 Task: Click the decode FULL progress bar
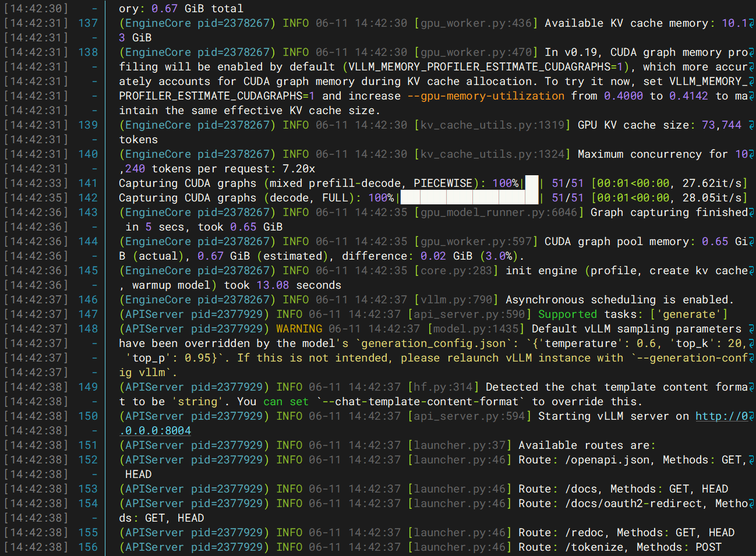pyautogui.click(x=469, y=198)
